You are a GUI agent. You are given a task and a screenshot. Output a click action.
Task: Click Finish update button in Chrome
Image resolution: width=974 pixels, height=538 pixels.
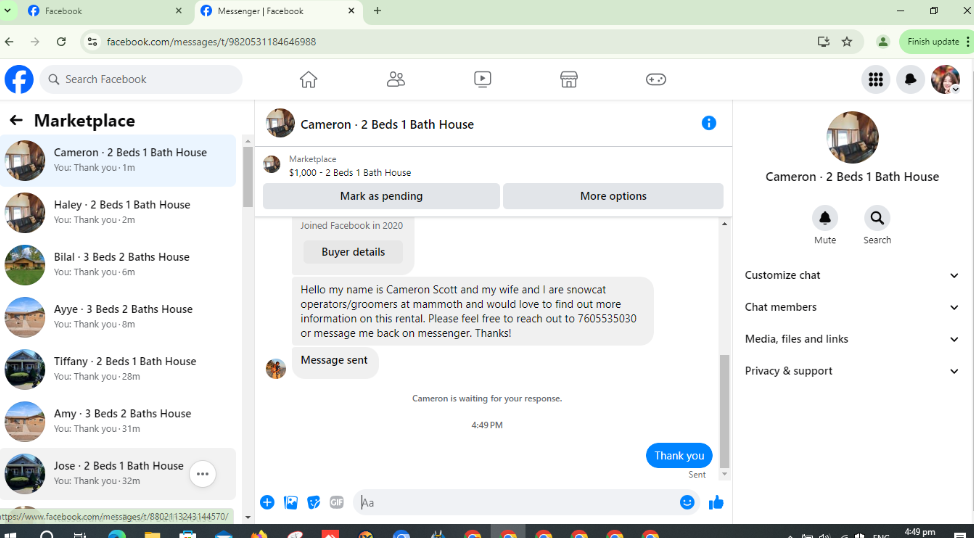(x=935, y=42)
